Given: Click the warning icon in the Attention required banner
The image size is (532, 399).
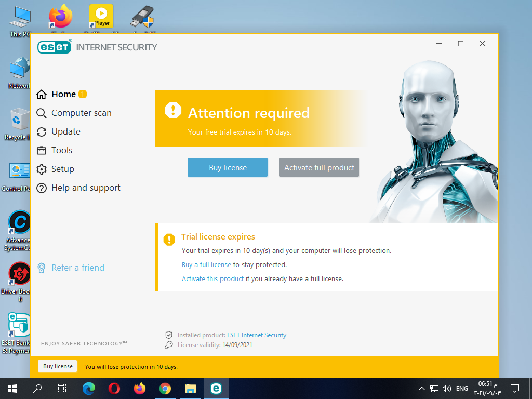Looking at the screenshot, I should tap(173, 110).
